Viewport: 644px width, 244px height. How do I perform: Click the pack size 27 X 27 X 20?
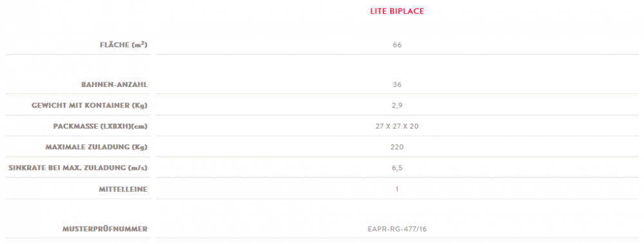pos(397,127)
